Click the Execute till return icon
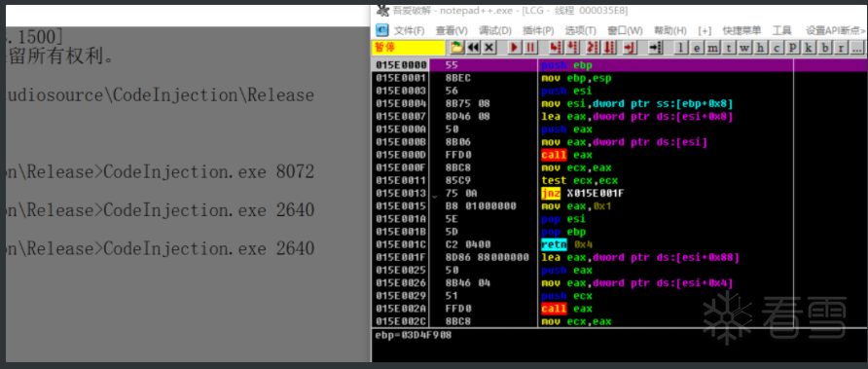The width and height of the screenshot is (868, 369). point(629,48)
